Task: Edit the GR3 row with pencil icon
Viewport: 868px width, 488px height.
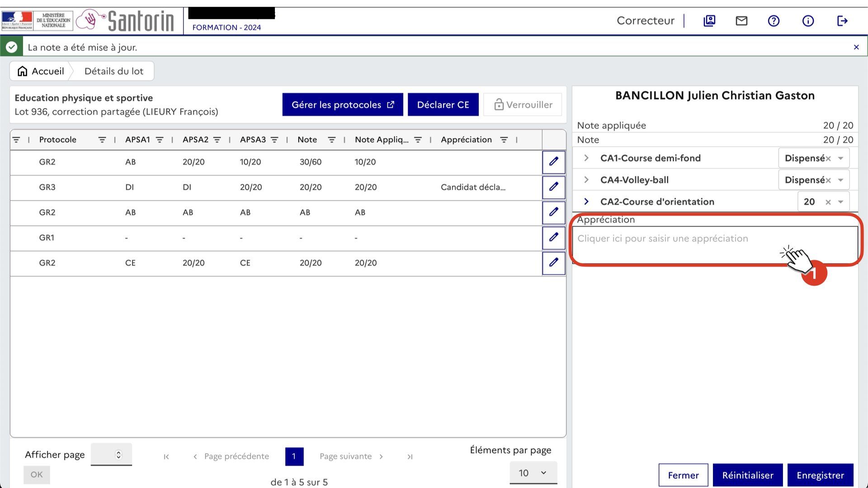Action: click(553, 187)
